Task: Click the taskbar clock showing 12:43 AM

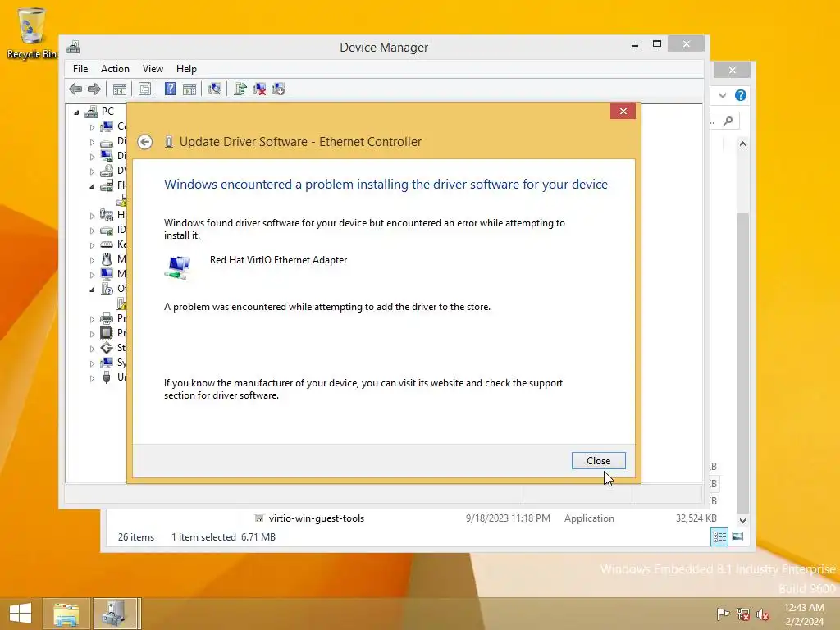Action: pos(804,614)
